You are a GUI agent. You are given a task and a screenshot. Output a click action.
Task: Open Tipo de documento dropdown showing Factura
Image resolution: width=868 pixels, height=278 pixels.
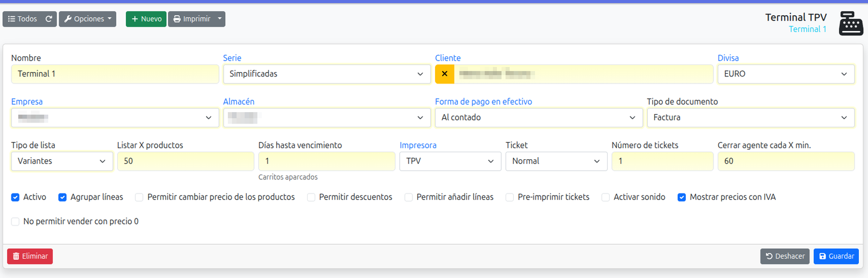pos(751,118)
